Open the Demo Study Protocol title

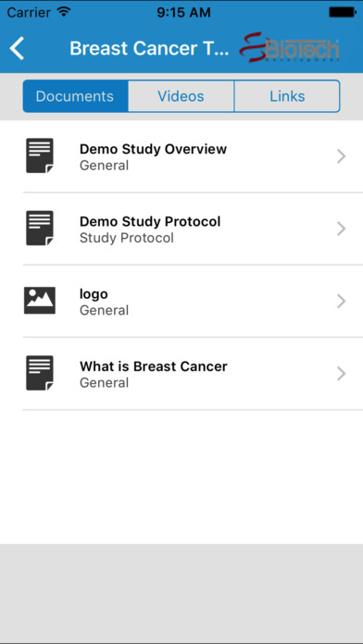tap(150, 221)
